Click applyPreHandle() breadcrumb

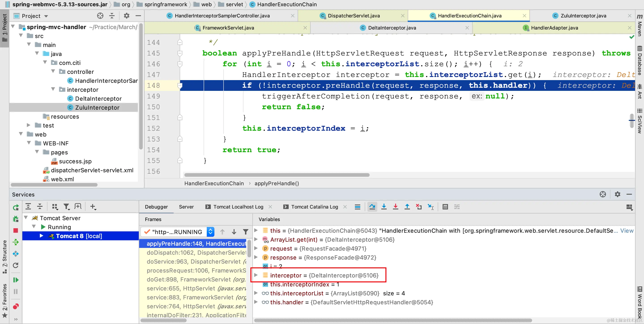[x=277, y=183]
